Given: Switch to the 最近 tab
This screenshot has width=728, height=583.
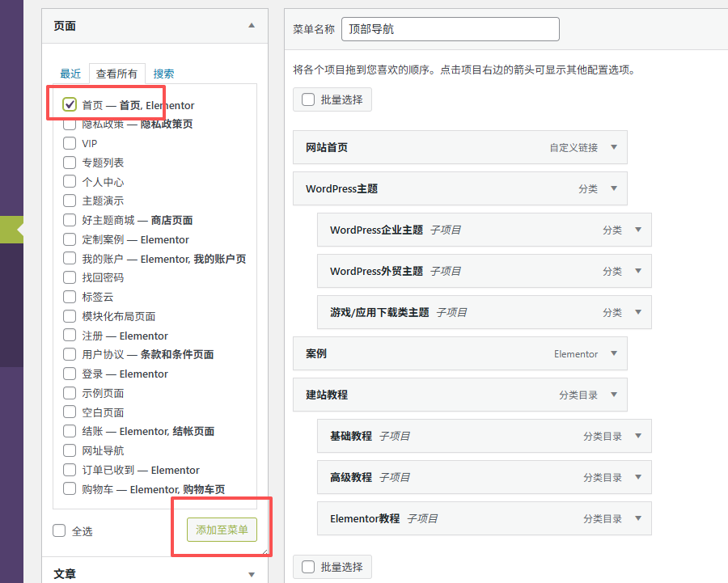Looking at the screenshot, I should [70, 74].
